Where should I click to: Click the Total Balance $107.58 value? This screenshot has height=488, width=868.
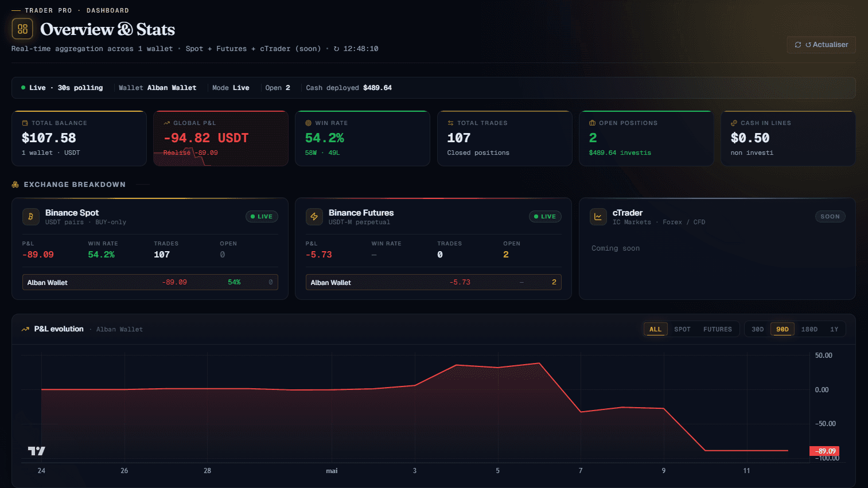point(49,138)
